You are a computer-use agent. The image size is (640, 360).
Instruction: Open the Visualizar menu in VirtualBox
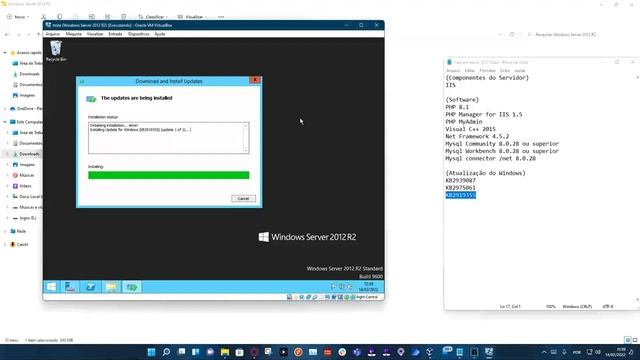coord(95,34)
